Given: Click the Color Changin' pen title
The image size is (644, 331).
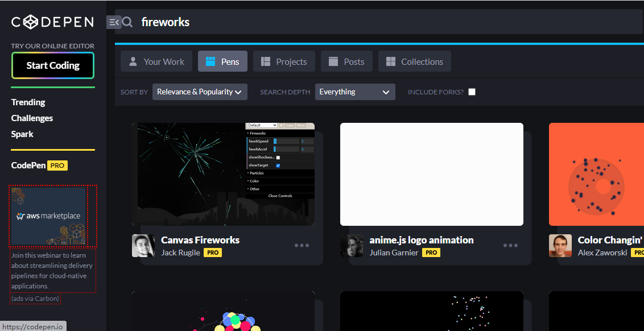Looking at the screenshot, I should tap(610, 240).
